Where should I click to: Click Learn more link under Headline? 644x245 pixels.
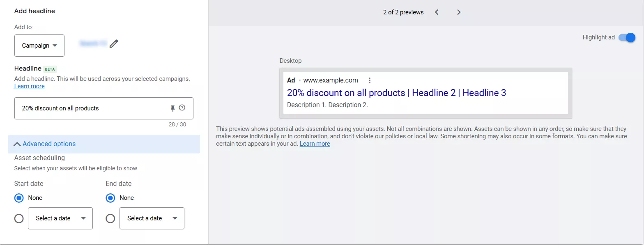pos(29,86)
